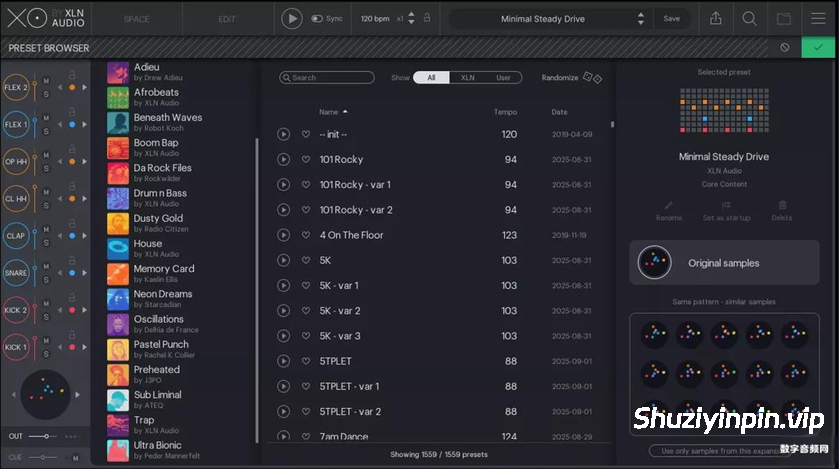Select the CL HH channel circle
The width and height of the screenshot is (839, 469).
point(16,198)
